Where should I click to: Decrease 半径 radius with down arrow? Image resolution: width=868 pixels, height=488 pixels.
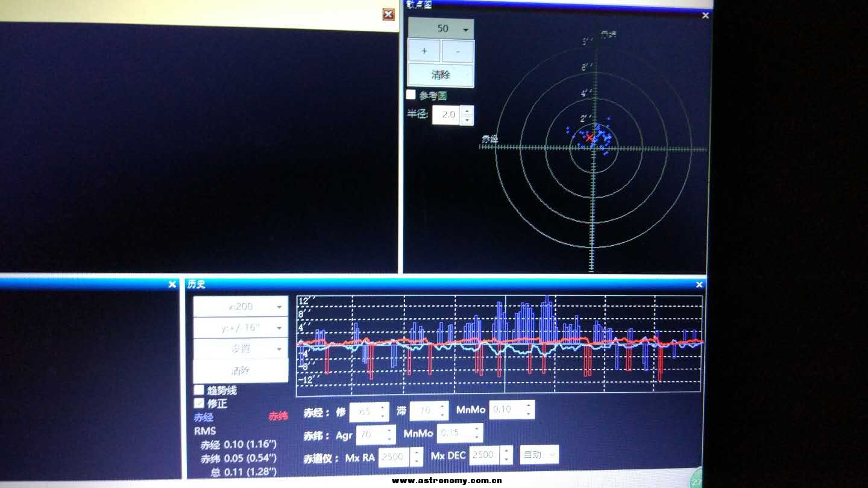point(467,120)
